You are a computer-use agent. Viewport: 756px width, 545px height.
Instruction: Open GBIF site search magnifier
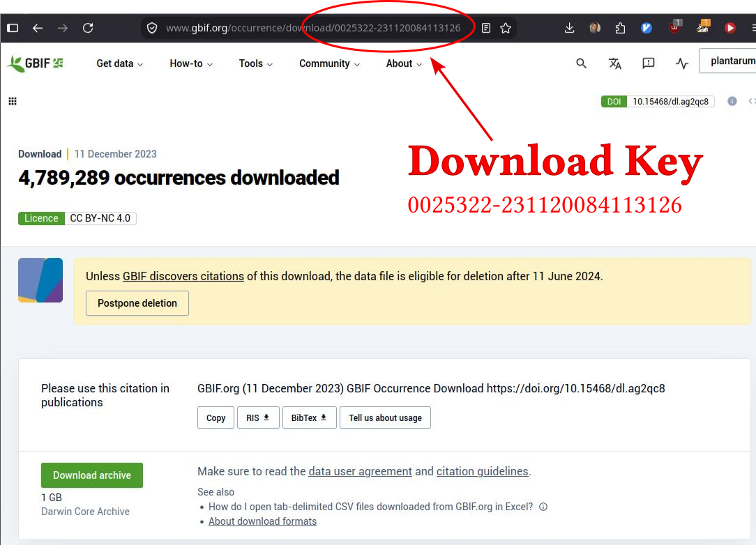(x=581, y=63)
